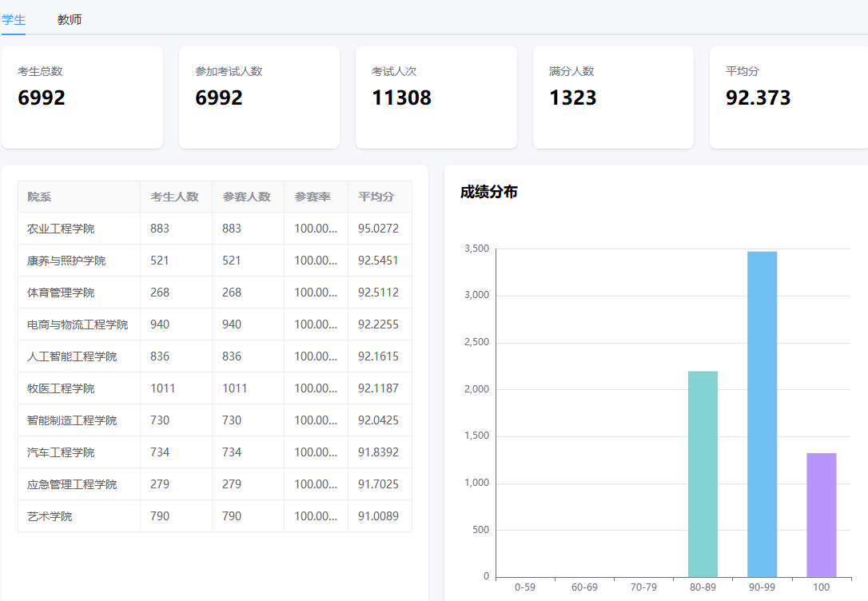Click the 参加考试人数 card showing 6992

[259, 96]
